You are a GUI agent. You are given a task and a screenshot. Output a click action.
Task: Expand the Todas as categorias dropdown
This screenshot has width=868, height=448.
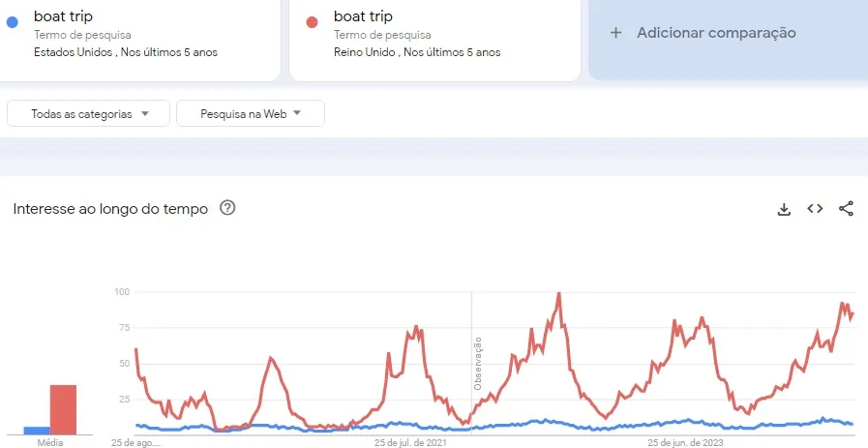(89, 113)
